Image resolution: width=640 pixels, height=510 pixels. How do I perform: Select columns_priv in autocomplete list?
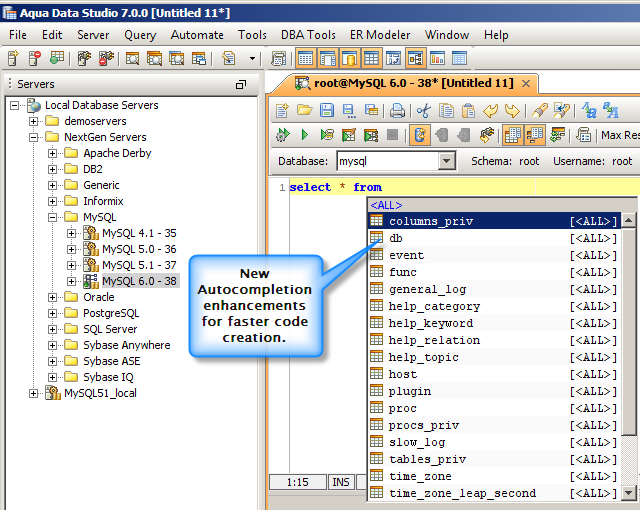[494, 221]
